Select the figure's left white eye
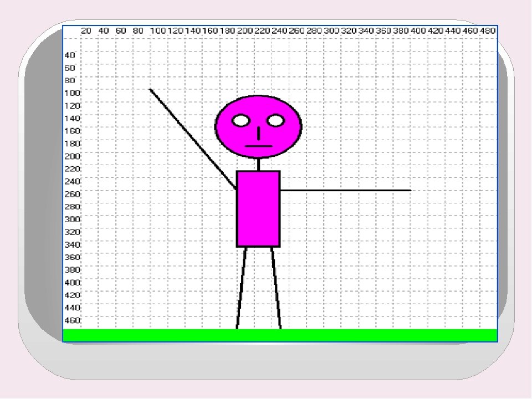This screenshot has width=532, height=399. pyautogui.click(x=241, y=120)
